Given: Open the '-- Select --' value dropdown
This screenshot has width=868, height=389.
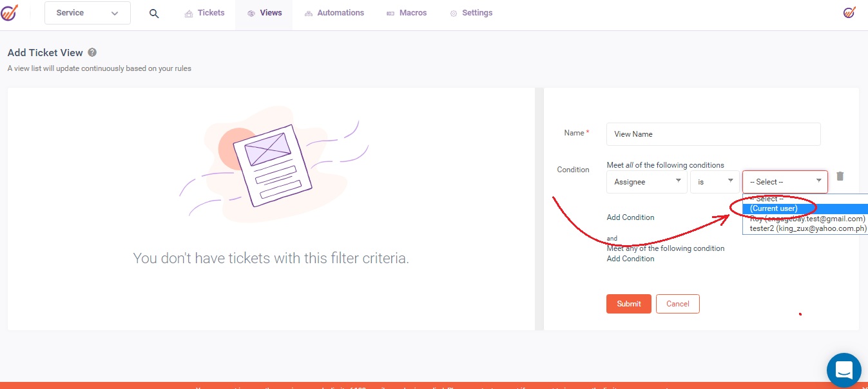Looking at the screenshot, I should click(x=785, y=182).
